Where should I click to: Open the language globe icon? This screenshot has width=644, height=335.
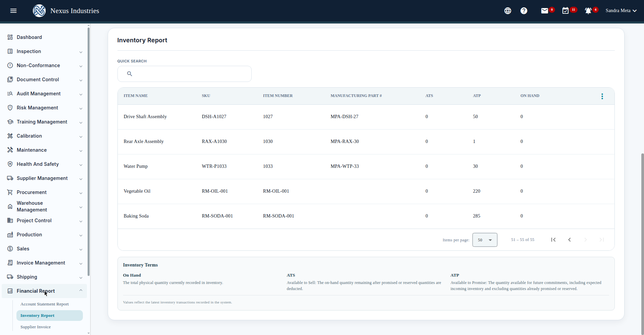[508, 11]
